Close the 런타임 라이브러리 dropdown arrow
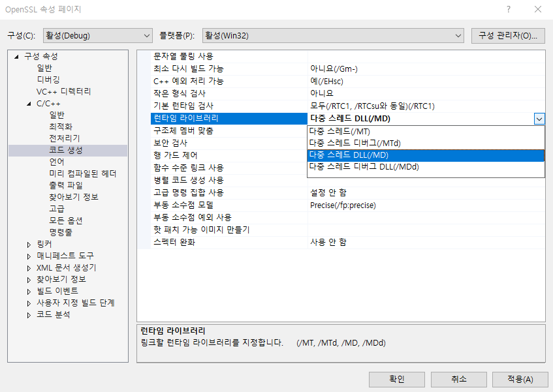Image resolution: width=553 pixels, height=392 pixels. pos(539,119)
